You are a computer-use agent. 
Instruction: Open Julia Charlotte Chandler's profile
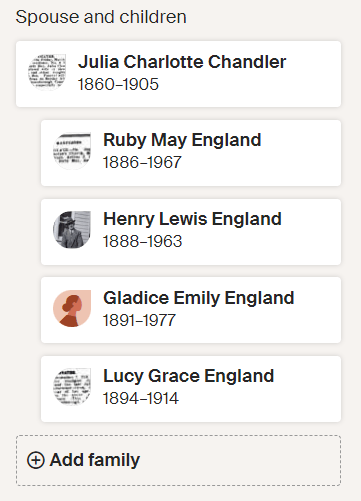tap(182, 62)
